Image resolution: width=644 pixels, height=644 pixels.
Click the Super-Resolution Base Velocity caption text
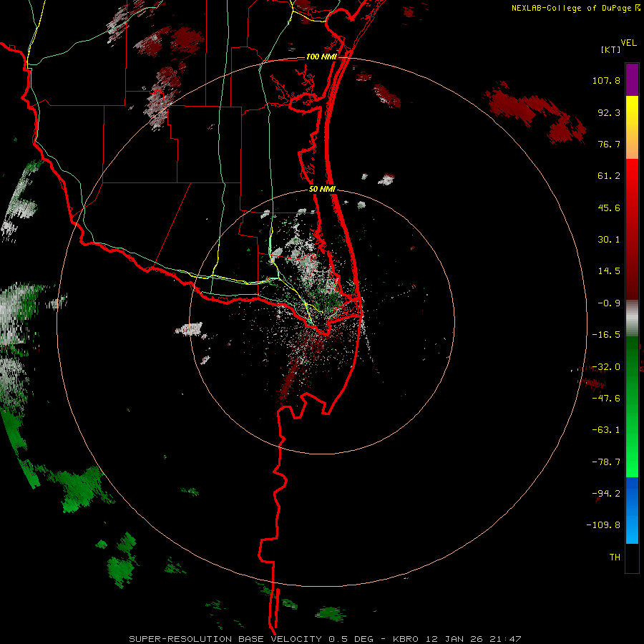[325, 639]
